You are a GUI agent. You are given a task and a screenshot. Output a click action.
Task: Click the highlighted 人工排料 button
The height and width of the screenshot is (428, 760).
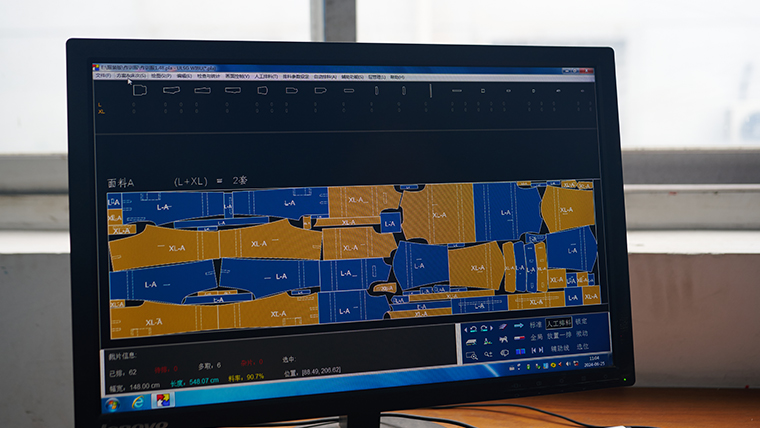(x=559, y=323)
